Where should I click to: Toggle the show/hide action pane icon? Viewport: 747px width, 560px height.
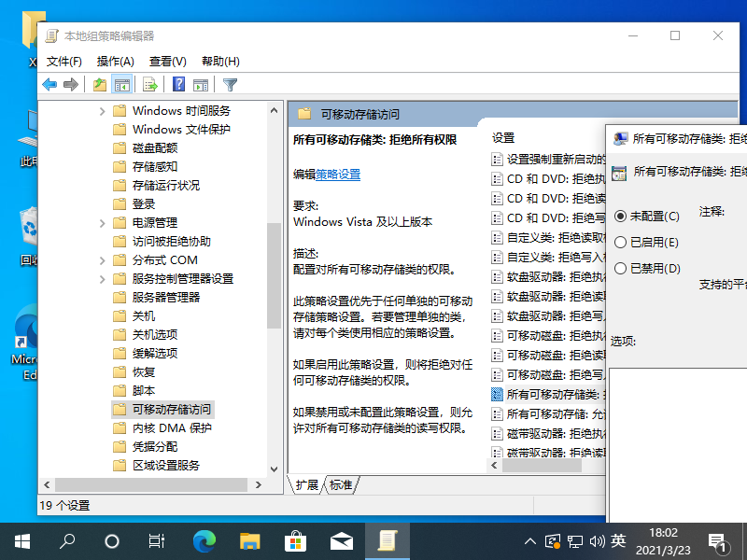[x=200, y=85]
